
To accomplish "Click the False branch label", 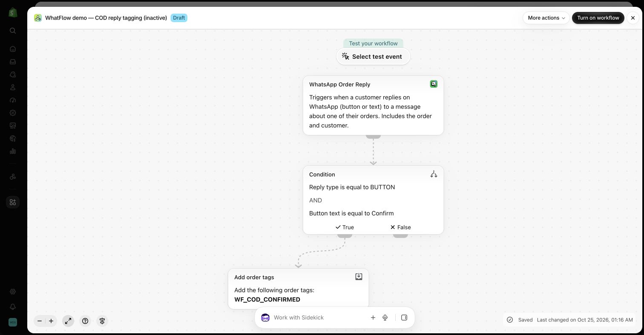I will tap(400, 227).
